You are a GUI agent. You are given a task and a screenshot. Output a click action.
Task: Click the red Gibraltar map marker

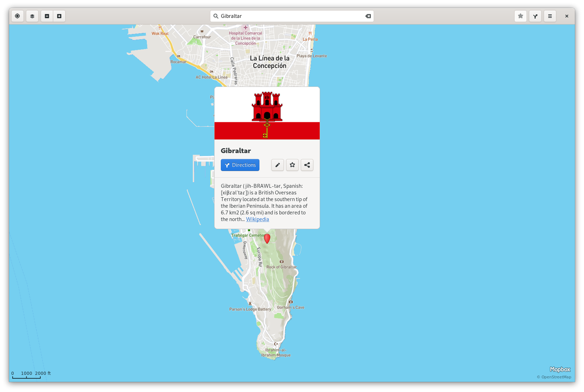pos(267,239)
